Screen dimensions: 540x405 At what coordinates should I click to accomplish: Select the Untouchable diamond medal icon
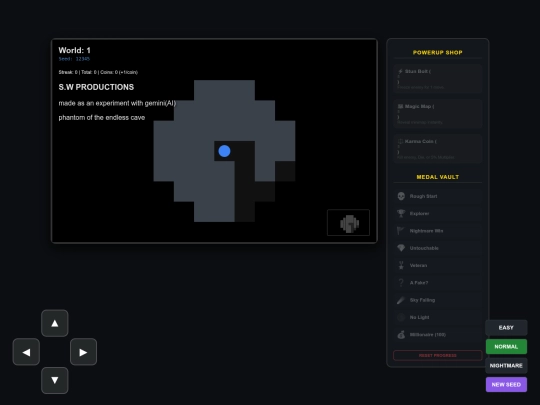(x=401, y=248)
